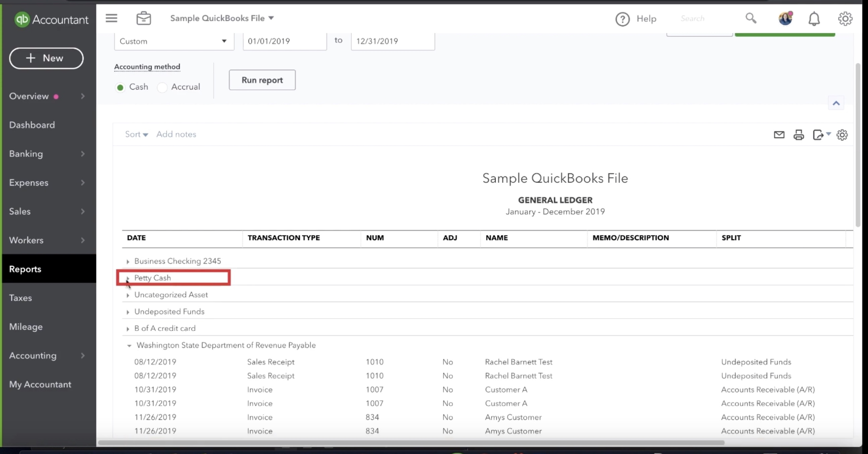This screenshot has height=454, width=868.
Task: Click the SPLIT column header
Action: tap(731, 238)
